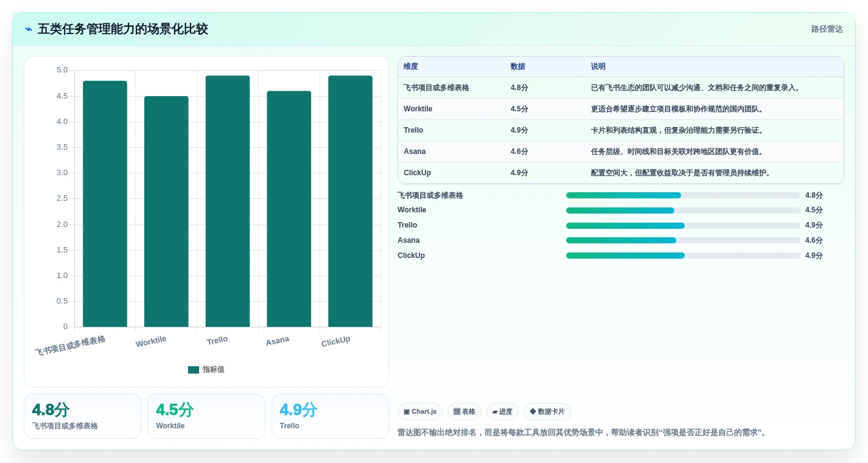Select the Asana table row name
Image resolution: width=868 pixels, height=463 pixels.
(x=415, y=151)
